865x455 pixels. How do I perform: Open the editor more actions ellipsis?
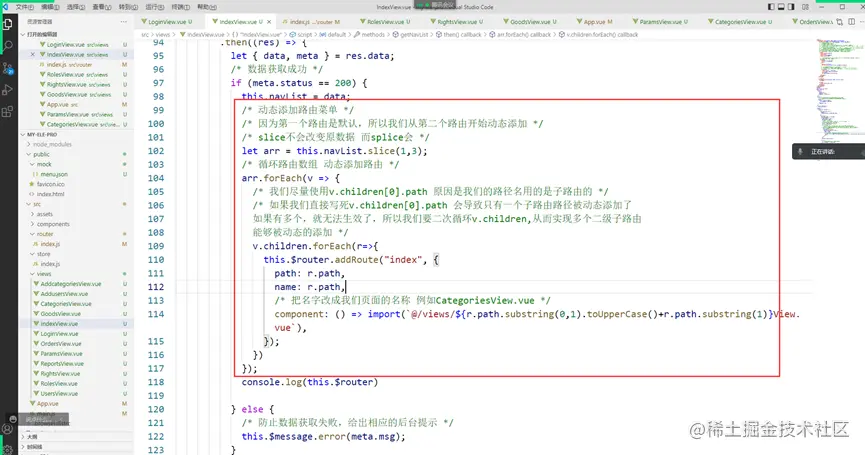click(x=861, y=22)
